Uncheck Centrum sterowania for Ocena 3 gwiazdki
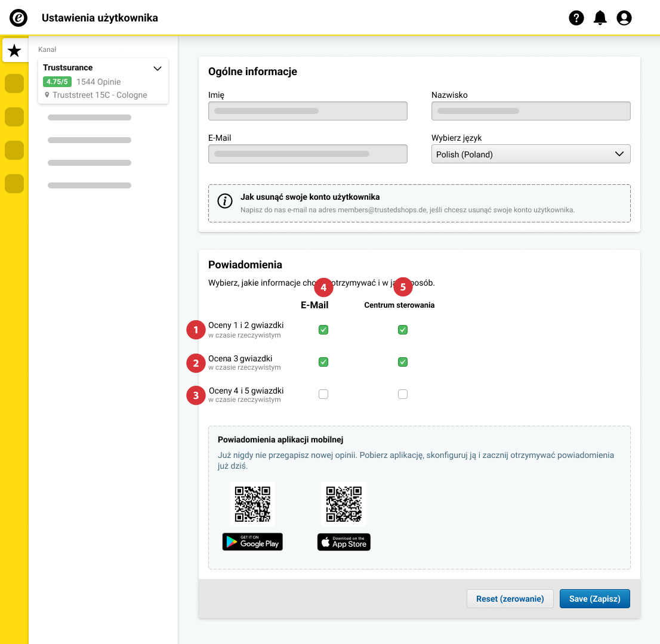 (403, 362)
